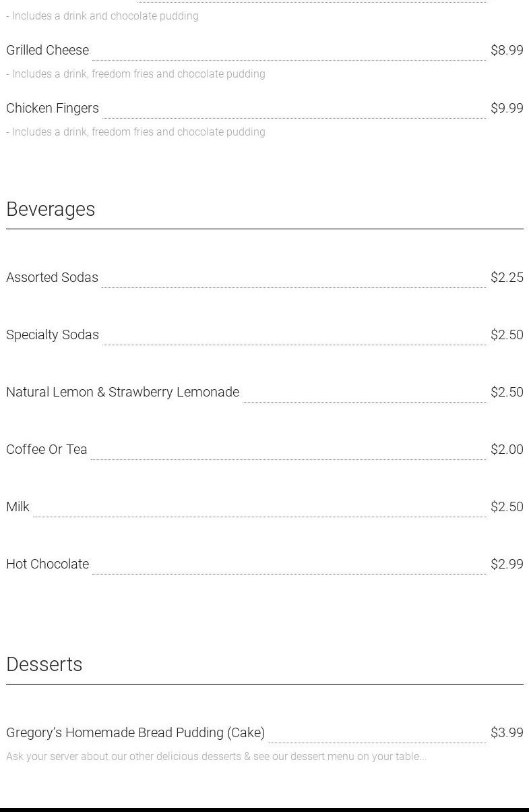Choose the Specialty Sodas item

pos(53,335)
